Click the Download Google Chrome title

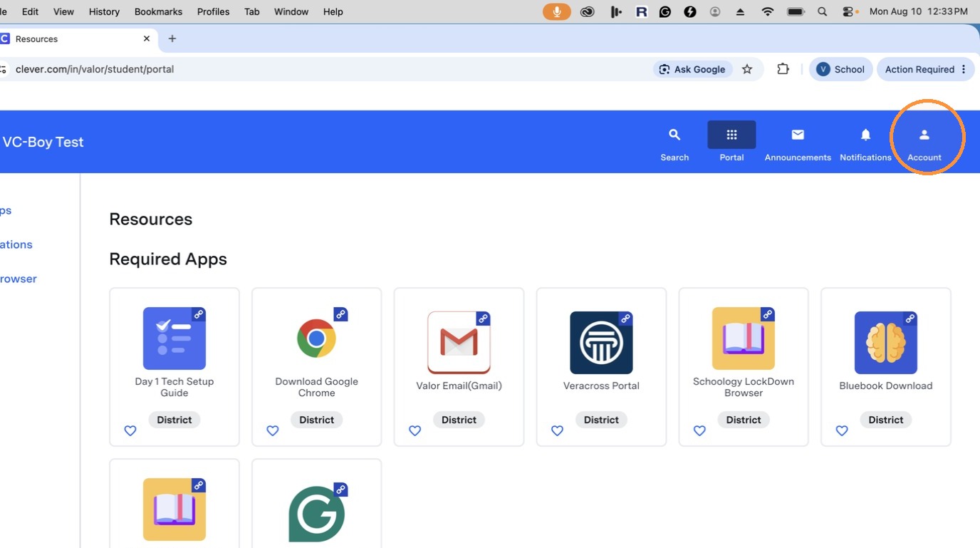[316, 387]
